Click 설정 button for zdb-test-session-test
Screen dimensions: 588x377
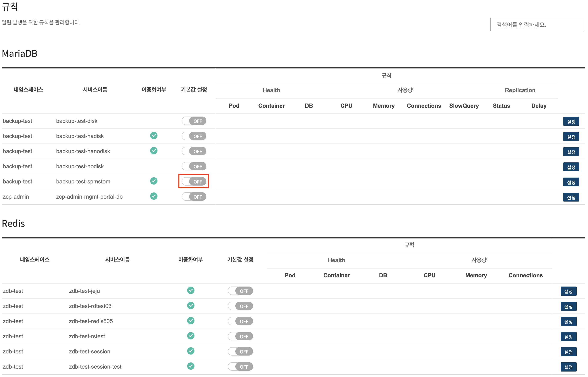568,367
